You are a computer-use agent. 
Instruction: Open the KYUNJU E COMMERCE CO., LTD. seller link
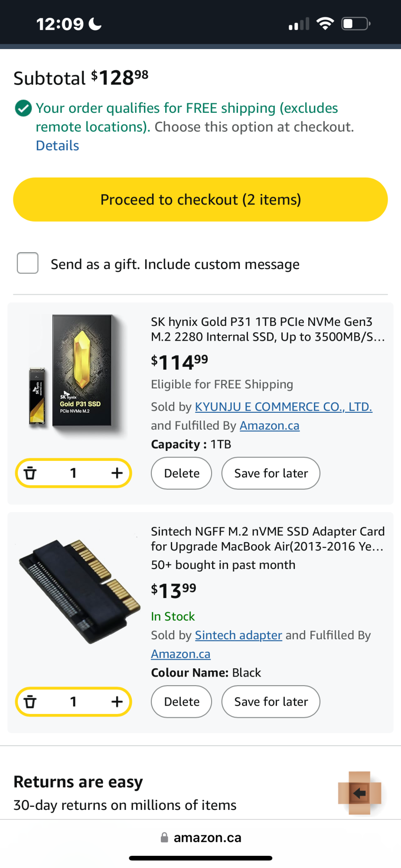pyautogui.click(x=284, y=407)
